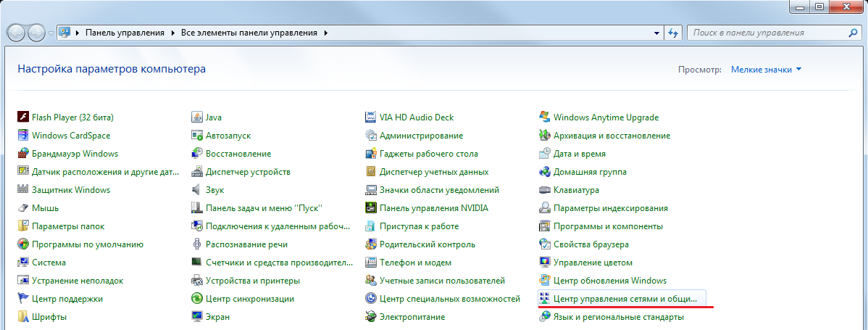The height and width of the screenshot is (330, 868).
Task: Open the Мелкие значки view dropdown
Action: click(x=766, y=70)
